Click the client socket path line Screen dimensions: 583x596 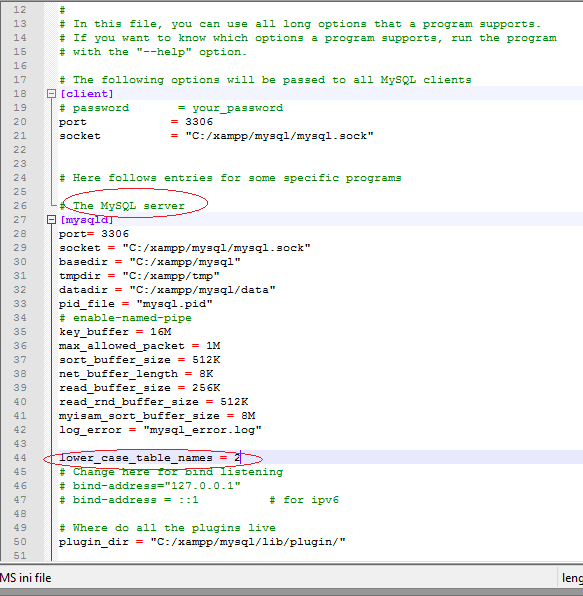pos(216,136)
